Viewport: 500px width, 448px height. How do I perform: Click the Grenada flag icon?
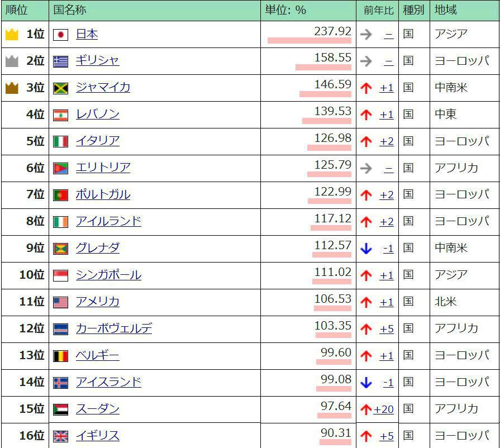(x=60, y=249)
